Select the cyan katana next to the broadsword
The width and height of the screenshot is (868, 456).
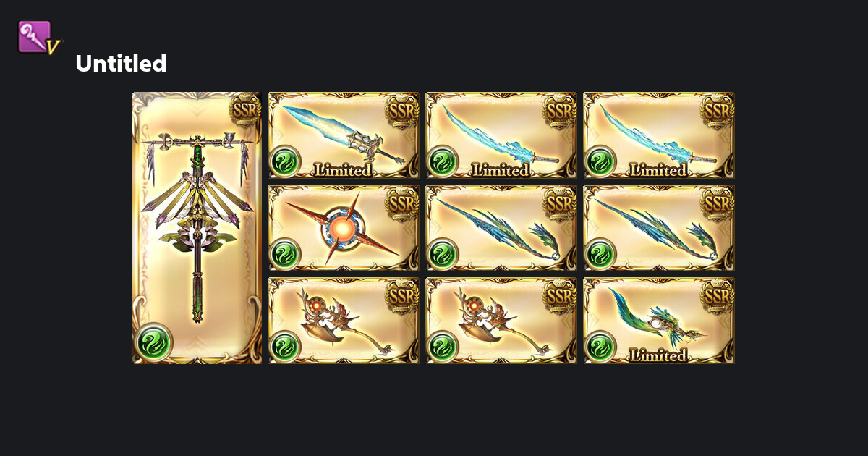point(501,135)
